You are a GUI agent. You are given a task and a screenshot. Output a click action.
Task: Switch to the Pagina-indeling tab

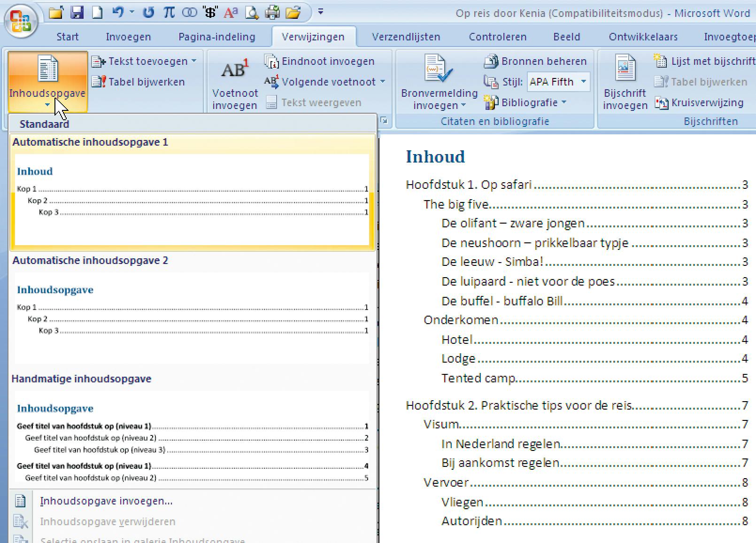(x=216, y=37)
